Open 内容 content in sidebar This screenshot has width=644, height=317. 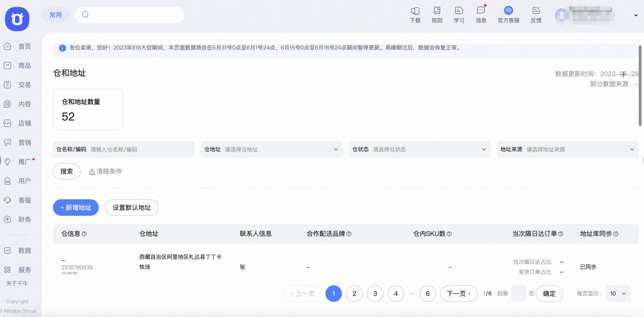point(18,104)
